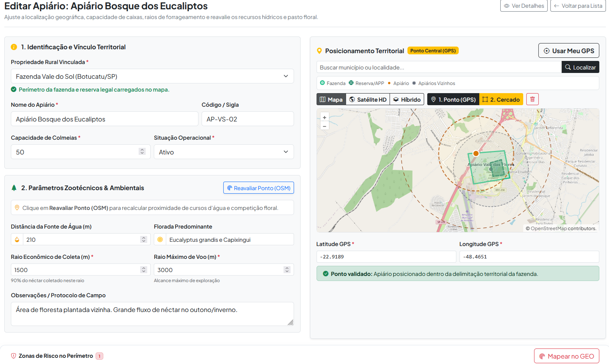This screenshot has height=364, width=609.
Task: Open Mapear no GEO
Action: (567, 356)
